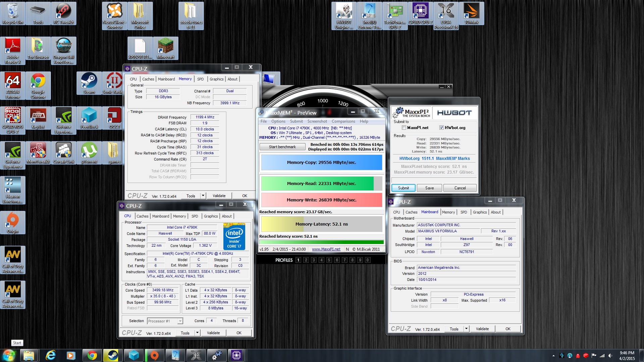Open Microsoft Office folder icon

tap(140, 16)
